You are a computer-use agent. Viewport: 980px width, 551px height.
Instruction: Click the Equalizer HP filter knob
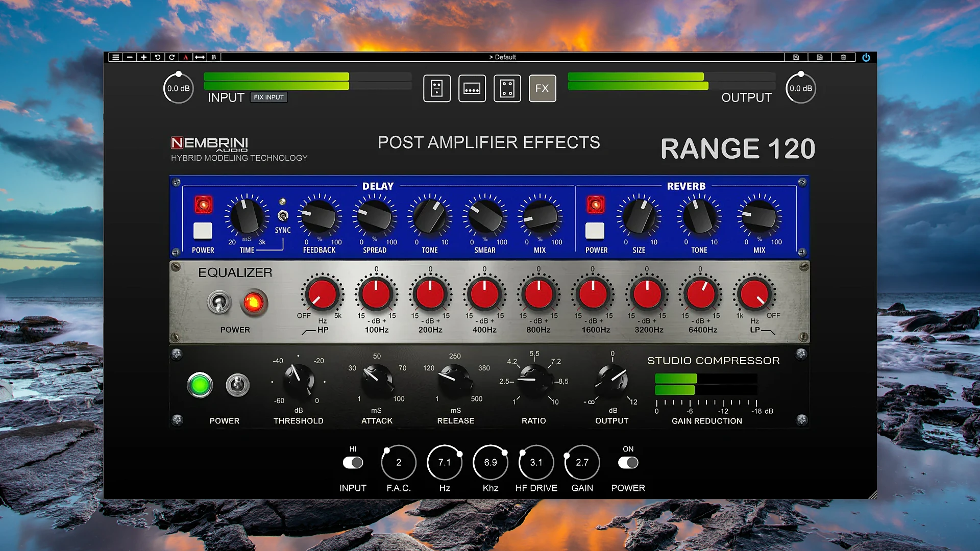[x=322, y=294]
